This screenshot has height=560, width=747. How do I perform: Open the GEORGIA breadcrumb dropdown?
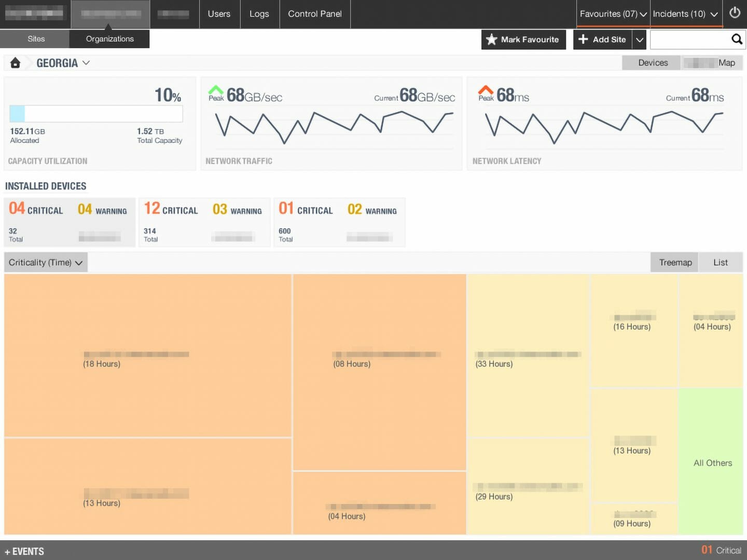(x=87, y=63)
